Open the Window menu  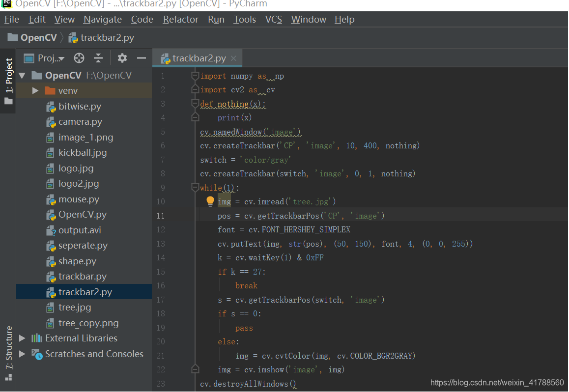coord(309,20)
